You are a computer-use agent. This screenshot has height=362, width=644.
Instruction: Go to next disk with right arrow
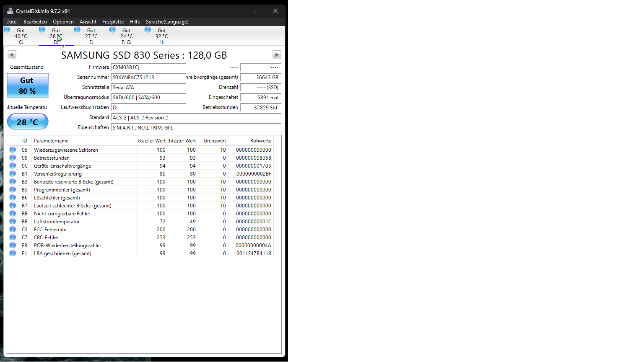point(277,54)
